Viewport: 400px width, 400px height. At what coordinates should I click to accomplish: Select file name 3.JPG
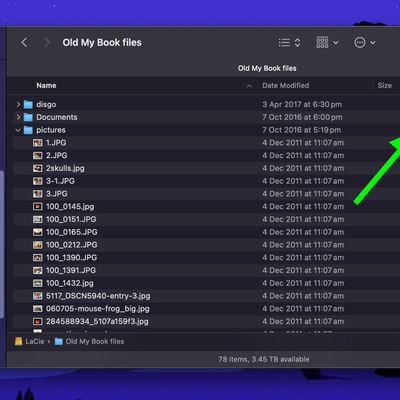[x=56, y=194]
